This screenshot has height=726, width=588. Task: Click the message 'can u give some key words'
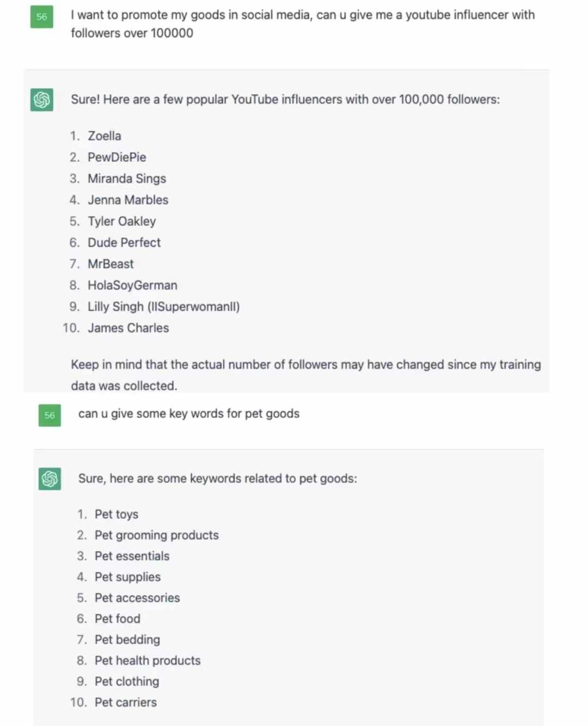[x=189, y=414]
